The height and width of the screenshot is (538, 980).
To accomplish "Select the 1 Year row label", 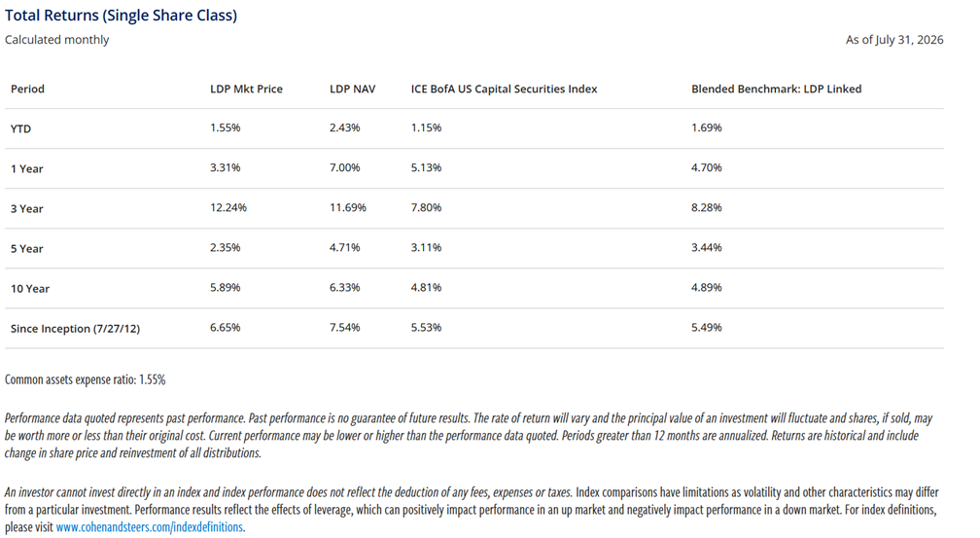I will (27, 168).
